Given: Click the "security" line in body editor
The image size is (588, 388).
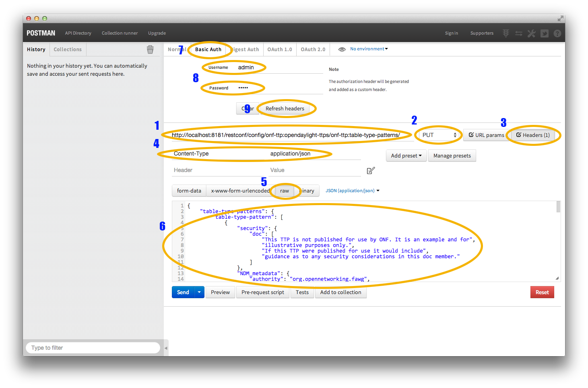Looking at the screenshot, I should (x=257, y=228).
